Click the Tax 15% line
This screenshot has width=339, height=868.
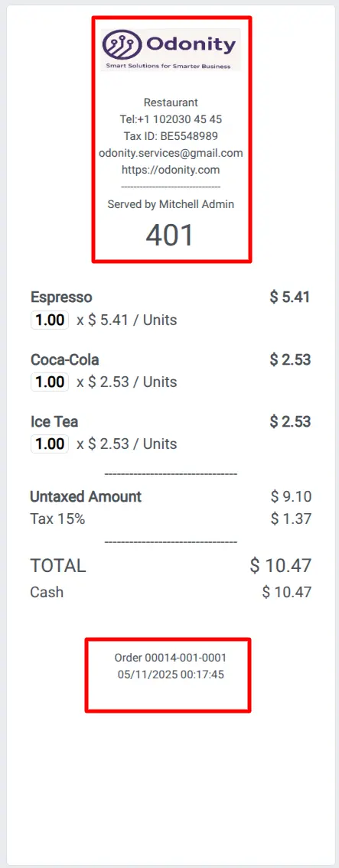coord(171,519)
